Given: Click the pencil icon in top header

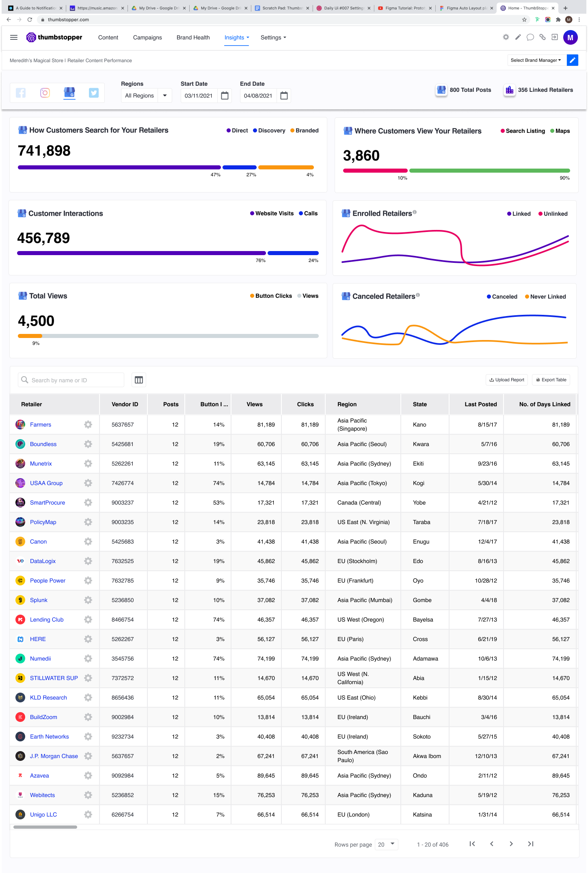Looking at the screenshot, I should [x=518, y=37].
